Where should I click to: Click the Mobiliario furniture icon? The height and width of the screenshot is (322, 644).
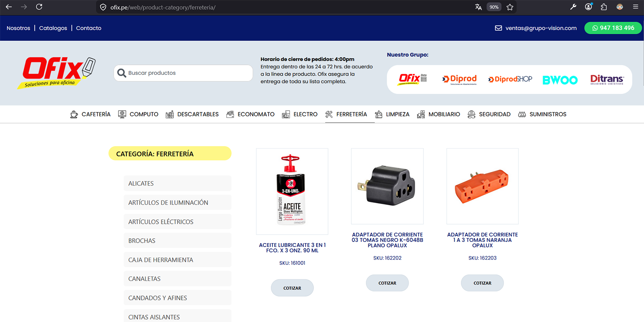tap(421, 114)
